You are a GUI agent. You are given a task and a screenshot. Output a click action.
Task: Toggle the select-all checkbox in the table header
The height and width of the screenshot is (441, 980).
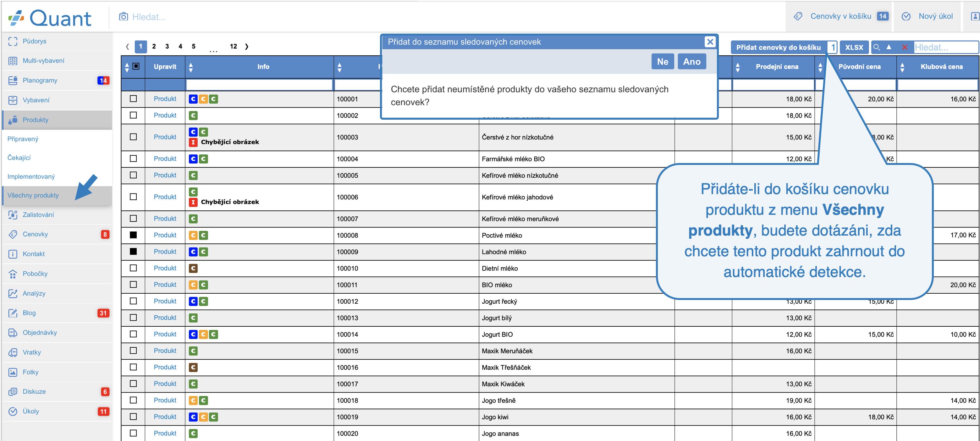pyautogui.click(x=136, y=66)
